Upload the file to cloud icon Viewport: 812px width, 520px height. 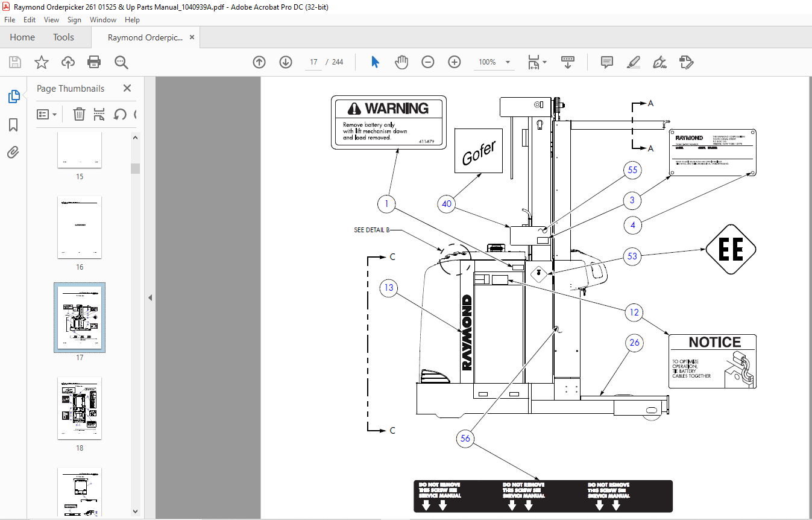[68, 62]
